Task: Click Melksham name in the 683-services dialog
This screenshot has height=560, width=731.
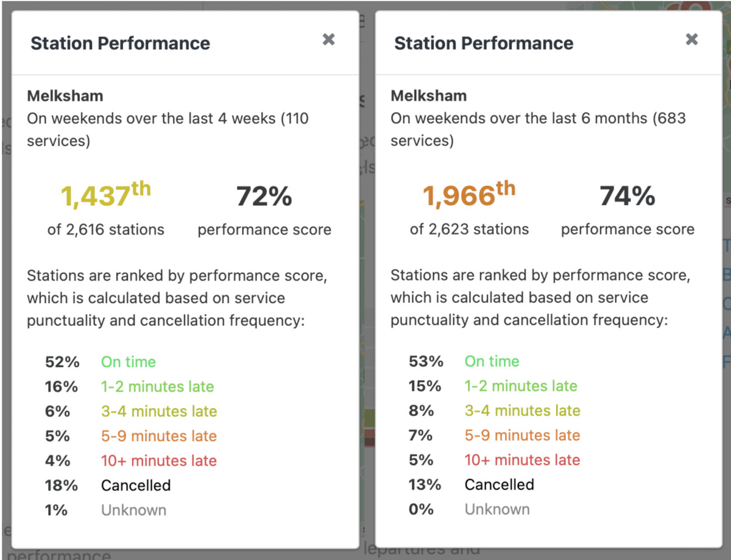Action: 428,96
